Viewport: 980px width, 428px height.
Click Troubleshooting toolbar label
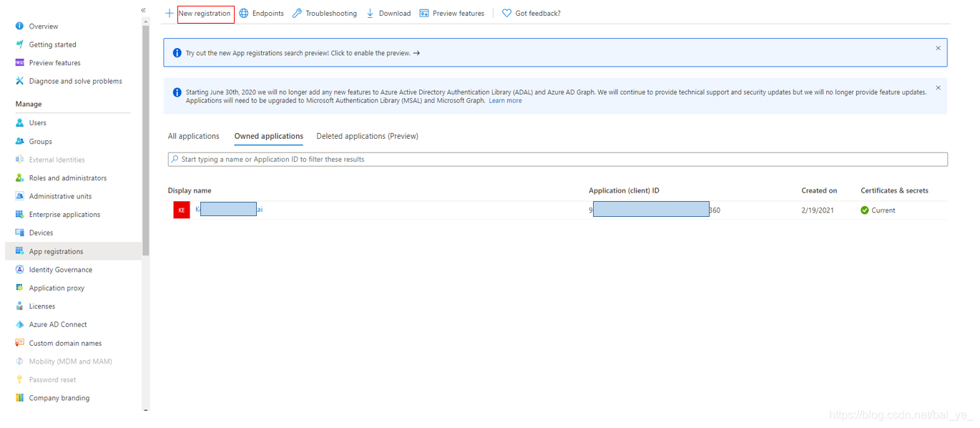coord(331,13)
